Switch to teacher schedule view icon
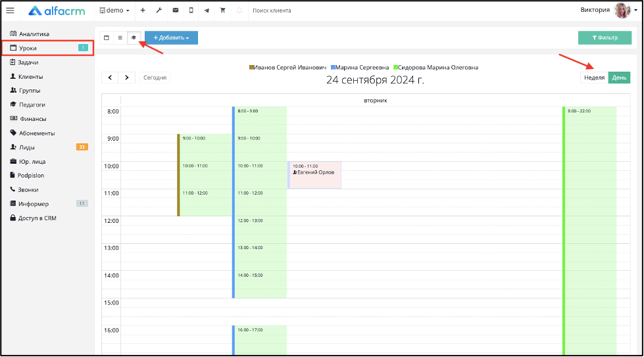The height and width of the screenshot is (357, 644). (x=134, y=37)
